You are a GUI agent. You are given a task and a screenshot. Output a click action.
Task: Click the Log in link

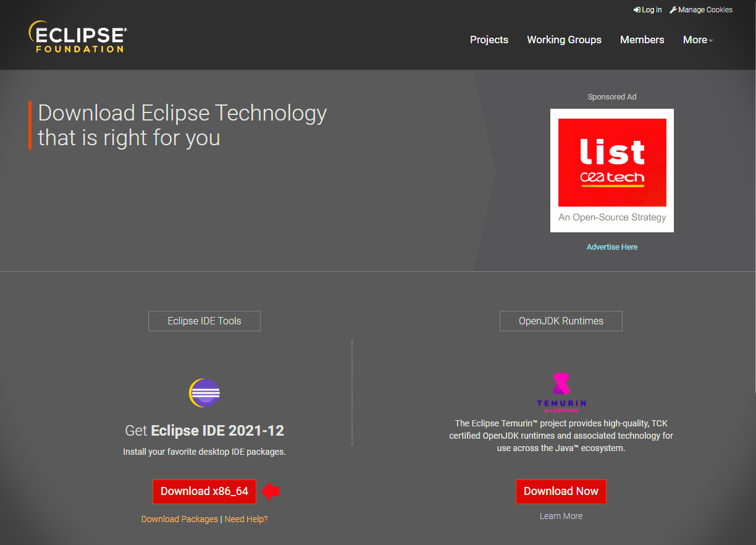click(648, 10)
